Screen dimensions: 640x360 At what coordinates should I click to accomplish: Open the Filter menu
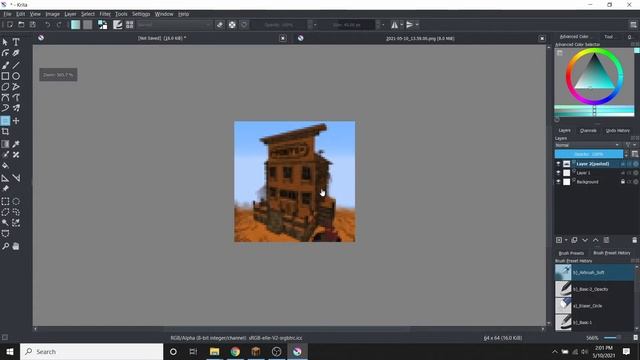pos(105,14)
